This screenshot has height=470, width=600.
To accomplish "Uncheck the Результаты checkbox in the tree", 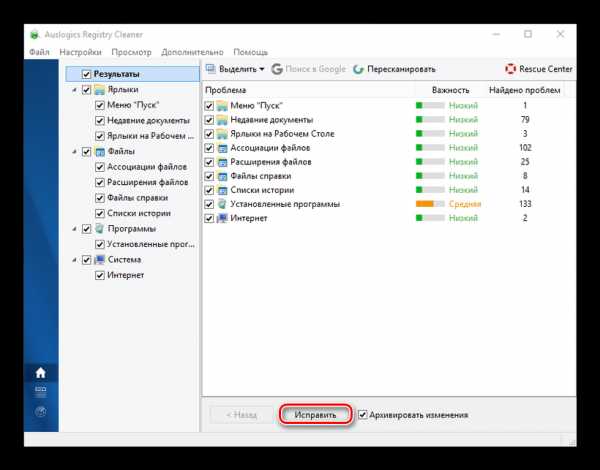I will tap(86, 74).
